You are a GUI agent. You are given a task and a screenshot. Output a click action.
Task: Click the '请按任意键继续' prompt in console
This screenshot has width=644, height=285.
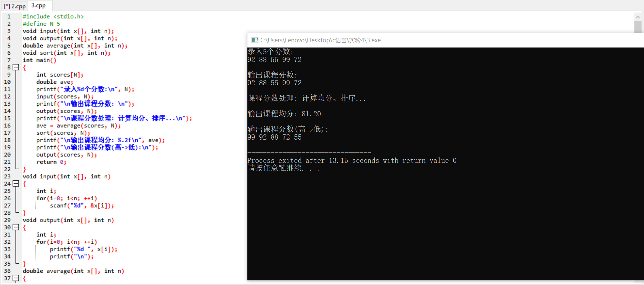pyautogui.click(x=283, y=168)
